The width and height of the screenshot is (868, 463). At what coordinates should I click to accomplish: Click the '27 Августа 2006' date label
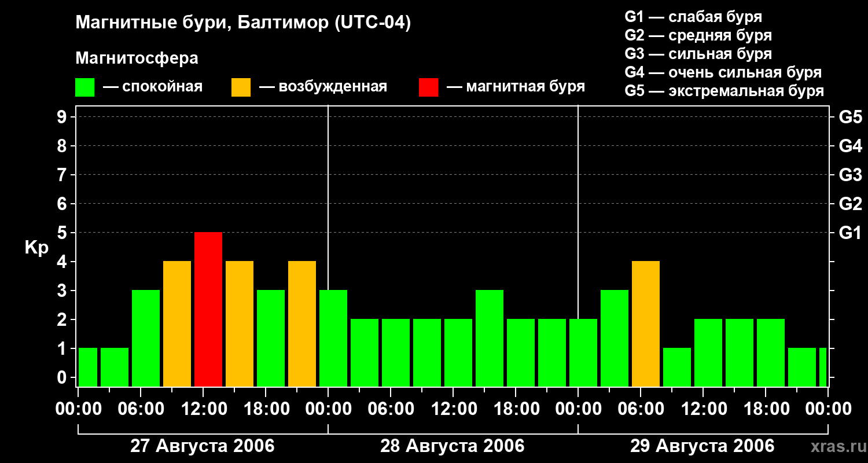tap(203, 446)
